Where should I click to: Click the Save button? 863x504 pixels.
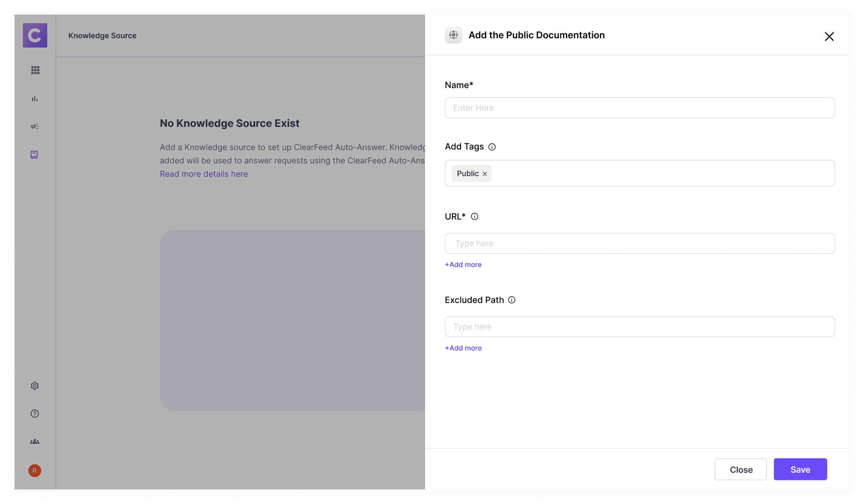point(800,469)
